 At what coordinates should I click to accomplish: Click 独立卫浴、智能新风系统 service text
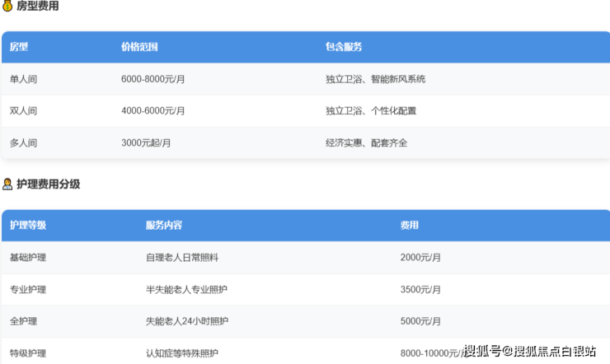point(375,79)
